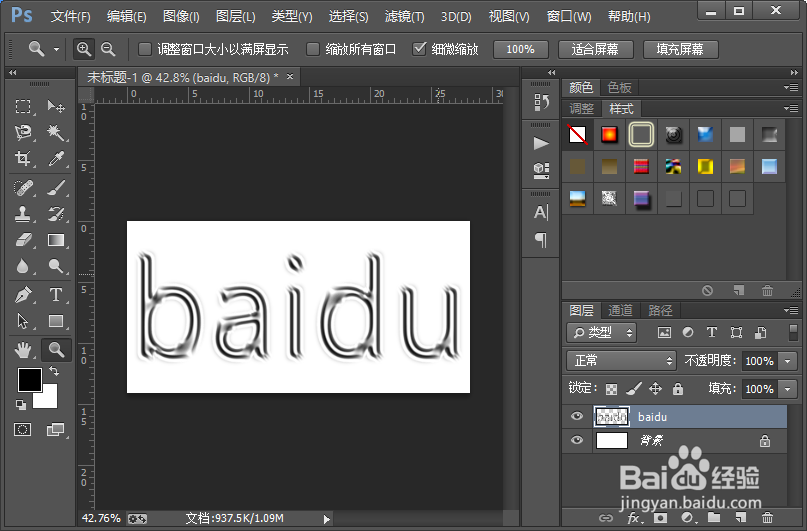Select the Brush tool
The image size is (807, 531).
[x=56, y=188]
